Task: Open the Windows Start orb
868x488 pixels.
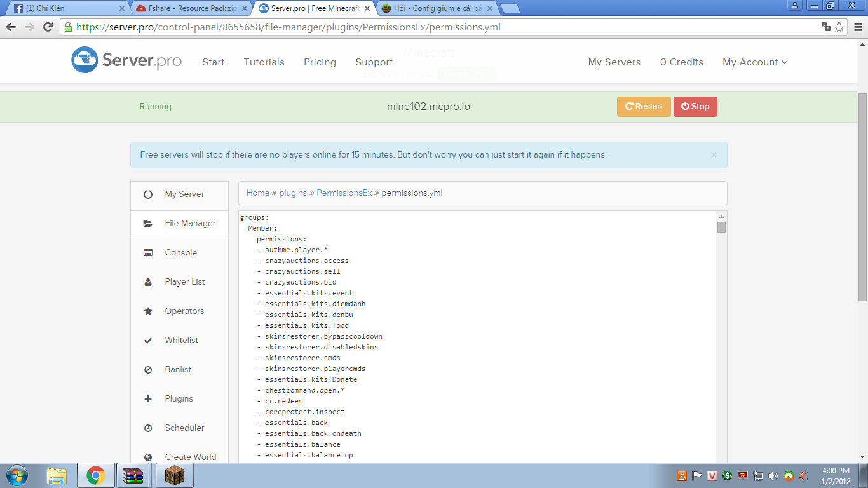Action: [17, 475]
